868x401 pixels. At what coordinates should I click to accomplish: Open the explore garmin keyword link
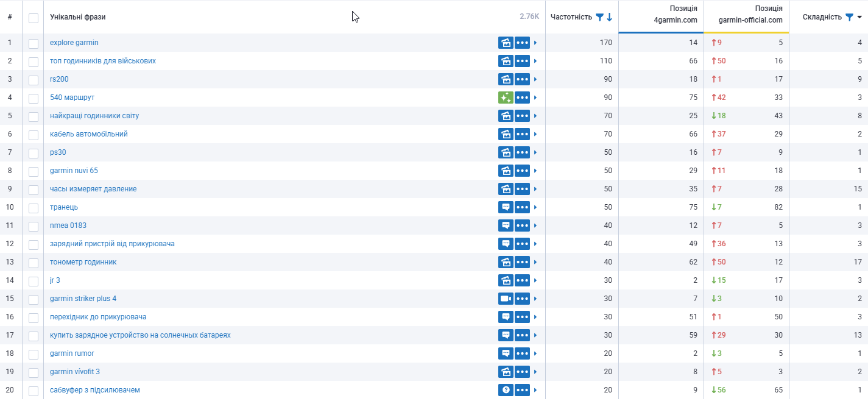point(74,43)
